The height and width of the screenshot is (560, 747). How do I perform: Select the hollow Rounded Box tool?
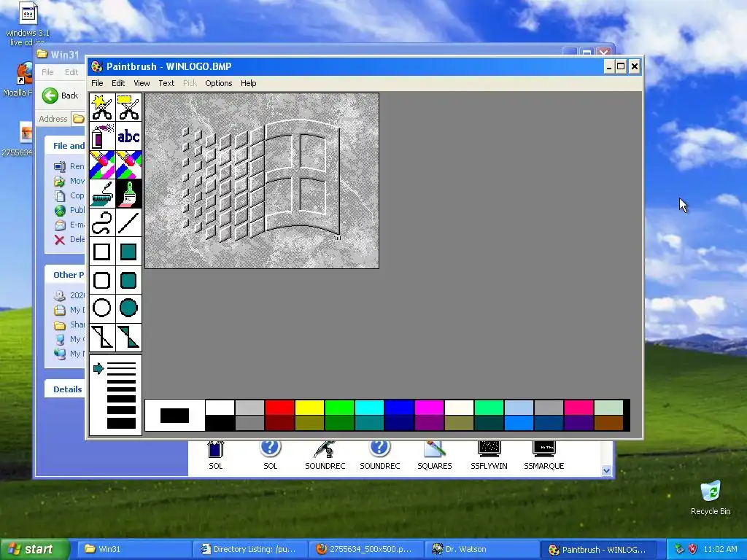pos(102,280)
